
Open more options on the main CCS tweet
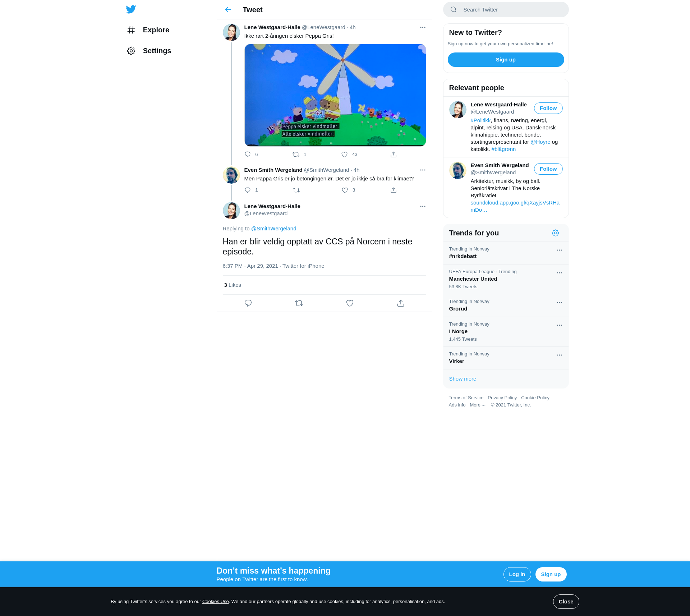(423, 206)
